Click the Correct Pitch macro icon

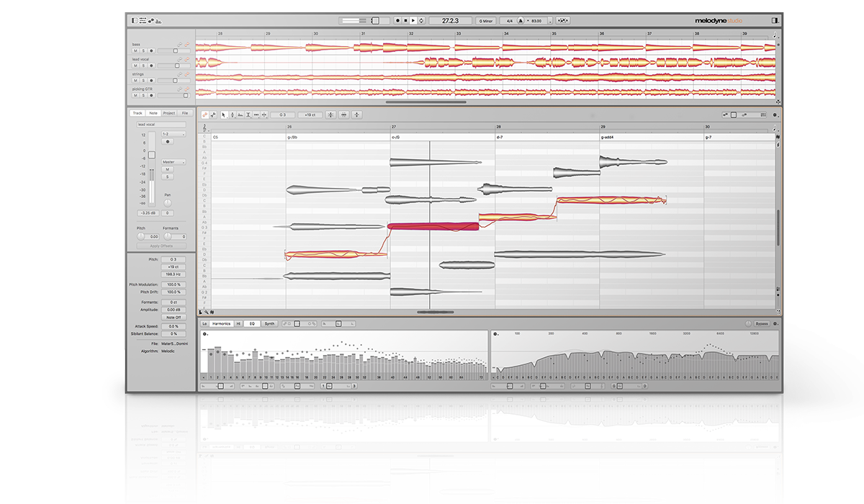pyautogui.click(x=330, y=114)
